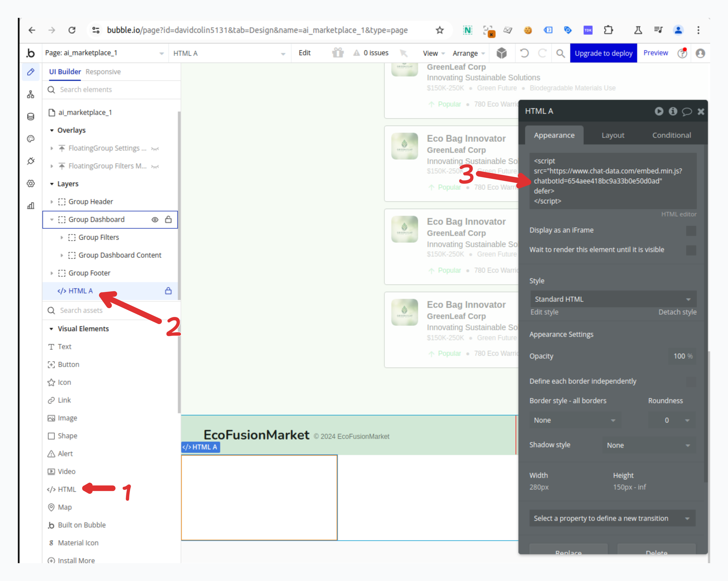Click Detach style link
Image resolution: width=728 pixels, height=581 pixels.
pos(677,312)
